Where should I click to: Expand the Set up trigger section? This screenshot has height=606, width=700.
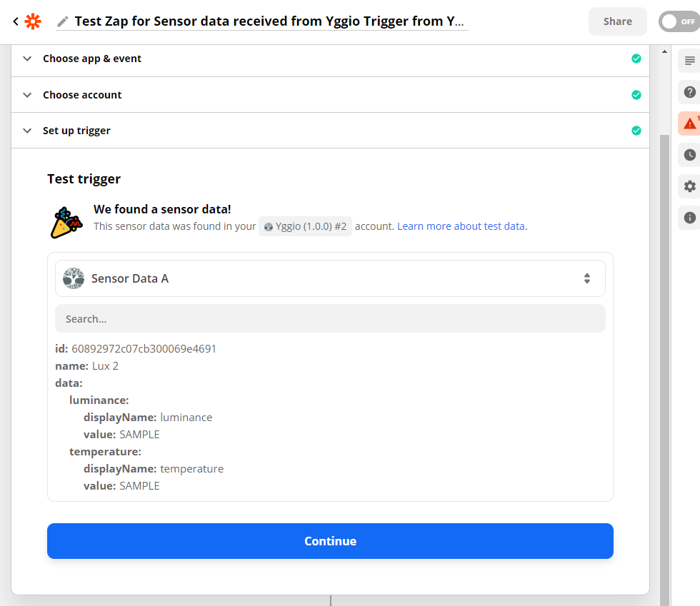pyautogui.click(x=330, y=131)
